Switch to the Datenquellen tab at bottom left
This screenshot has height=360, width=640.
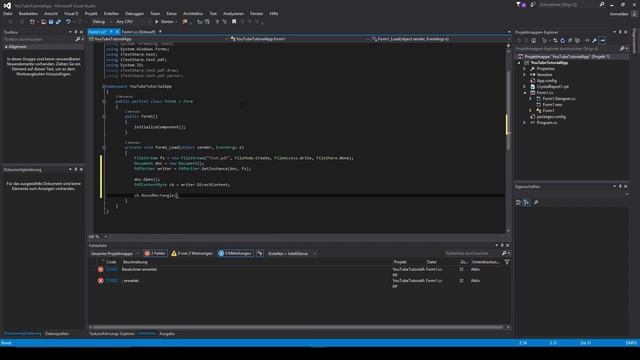point(57,333)
